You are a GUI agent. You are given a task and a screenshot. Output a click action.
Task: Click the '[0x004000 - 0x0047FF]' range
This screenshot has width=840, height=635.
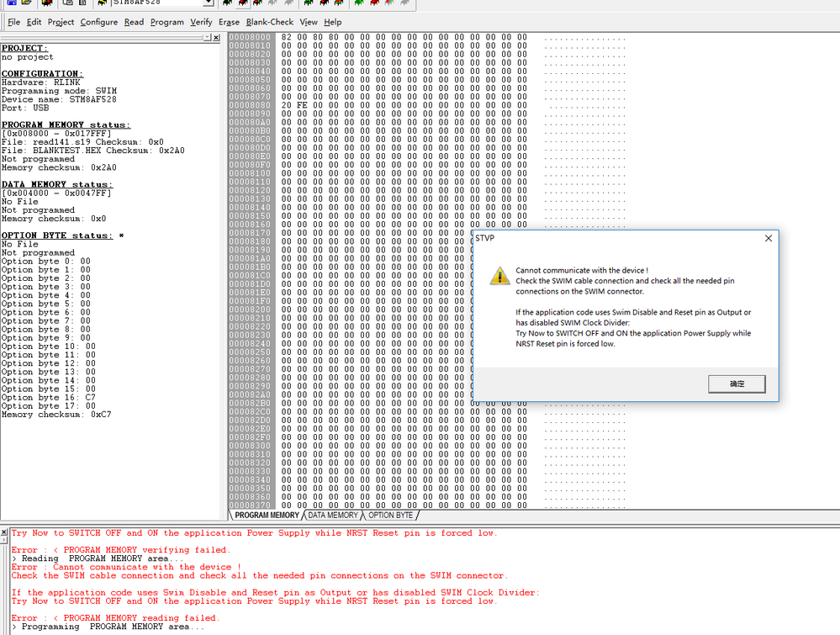(x=56, y=193)
